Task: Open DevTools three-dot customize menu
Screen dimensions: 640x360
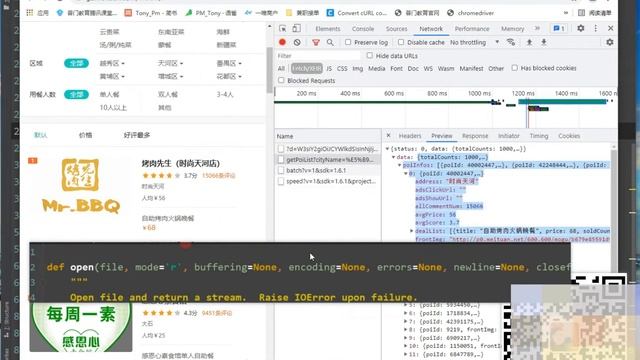Action: coord(596,28)
